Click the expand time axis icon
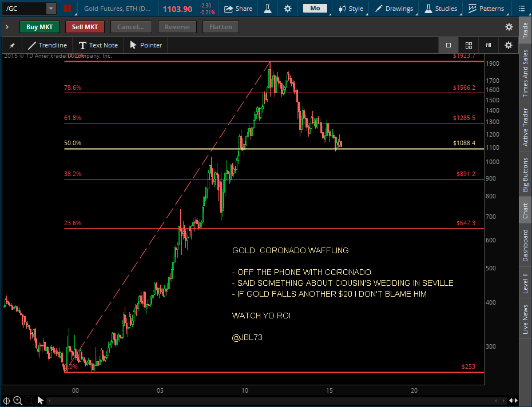This screenshot has height=407, width=532. click(513, 401)
